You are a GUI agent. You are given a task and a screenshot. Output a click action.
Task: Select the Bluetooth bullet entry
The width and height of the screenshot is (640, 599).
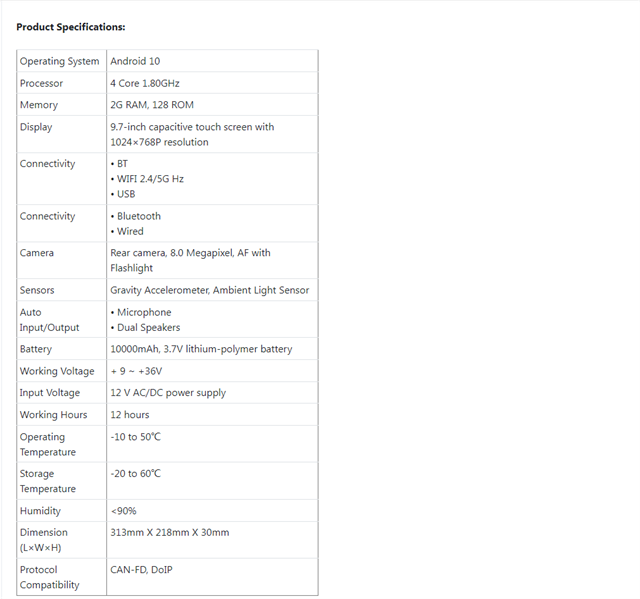[x=136, y=216]
